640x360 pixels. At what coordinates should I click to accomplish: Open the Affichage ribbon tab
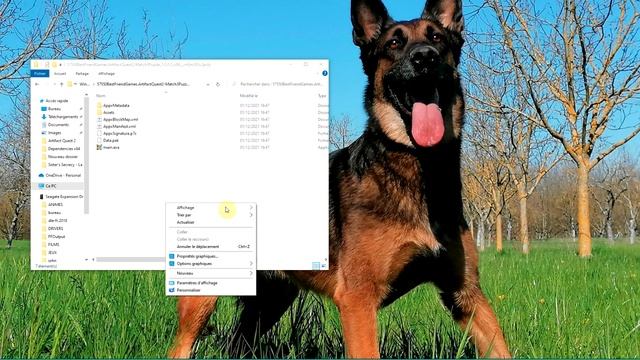[x=107, y=73]
